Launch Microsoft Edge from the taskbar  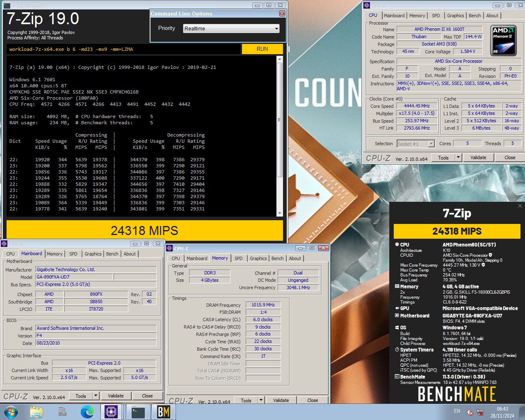pyautogui.click(x=87, y=412)
